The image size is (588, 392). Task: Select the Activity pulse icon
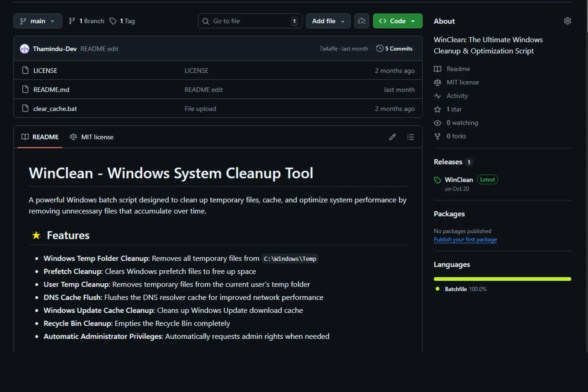[437, 96]
